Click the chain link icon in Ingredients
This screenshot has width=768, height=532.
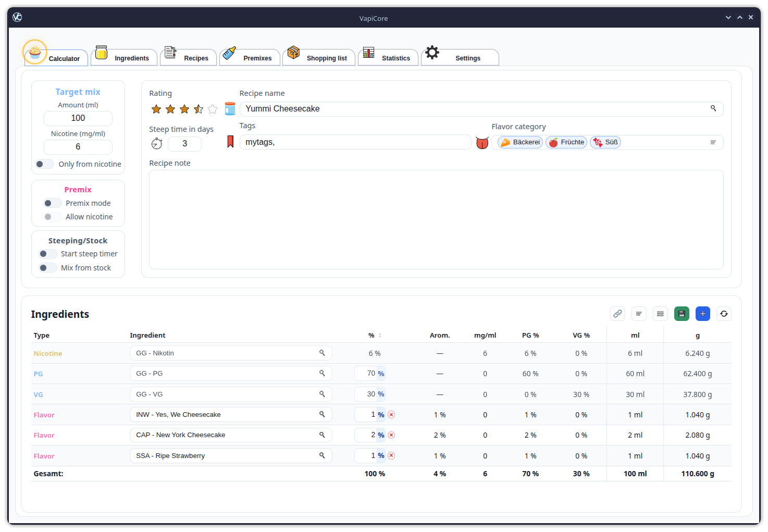tap(617, 314)
